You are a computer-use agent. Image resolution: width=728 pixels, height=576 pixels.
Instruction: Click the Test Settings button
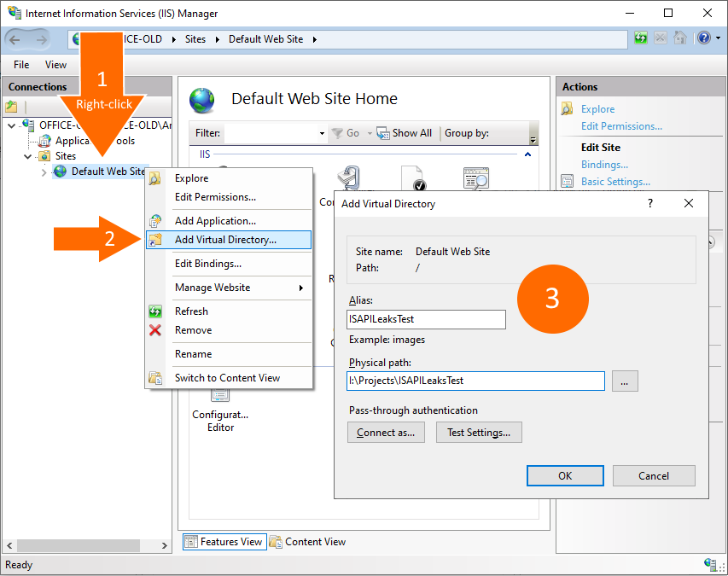[479, 432]
